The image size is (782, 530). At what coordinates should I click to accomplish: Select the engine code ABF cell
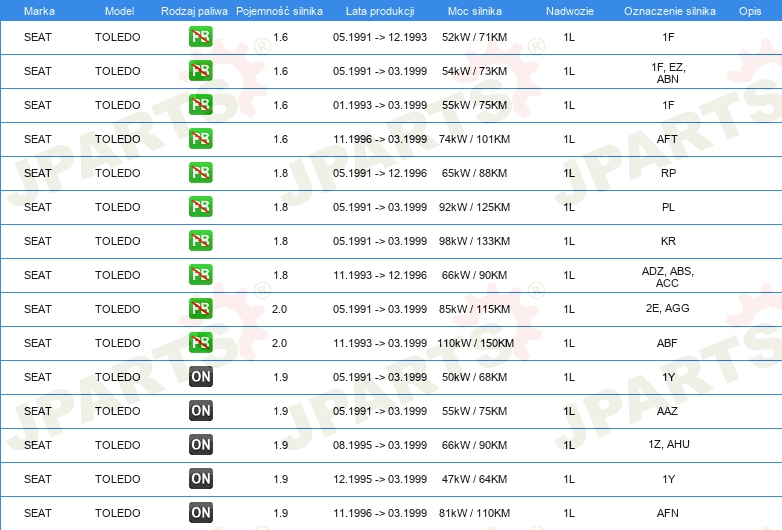coord(668,343)
